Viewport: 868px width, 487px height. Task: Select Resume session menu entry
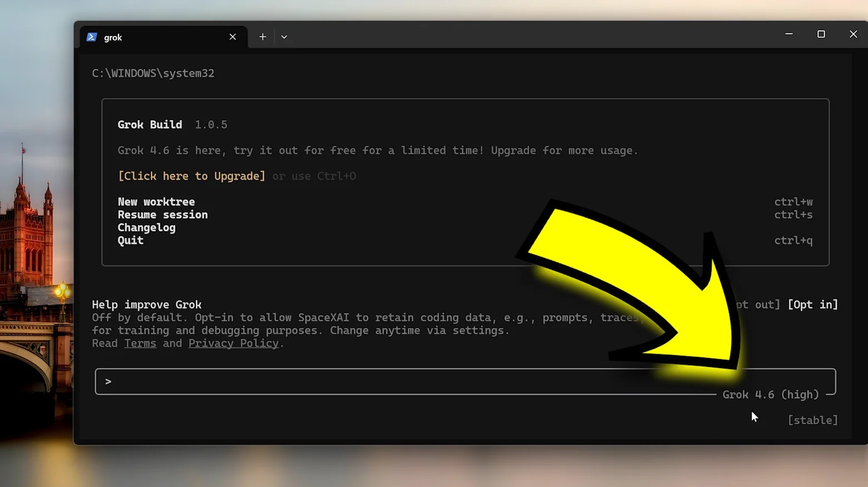tap(162, 215)
